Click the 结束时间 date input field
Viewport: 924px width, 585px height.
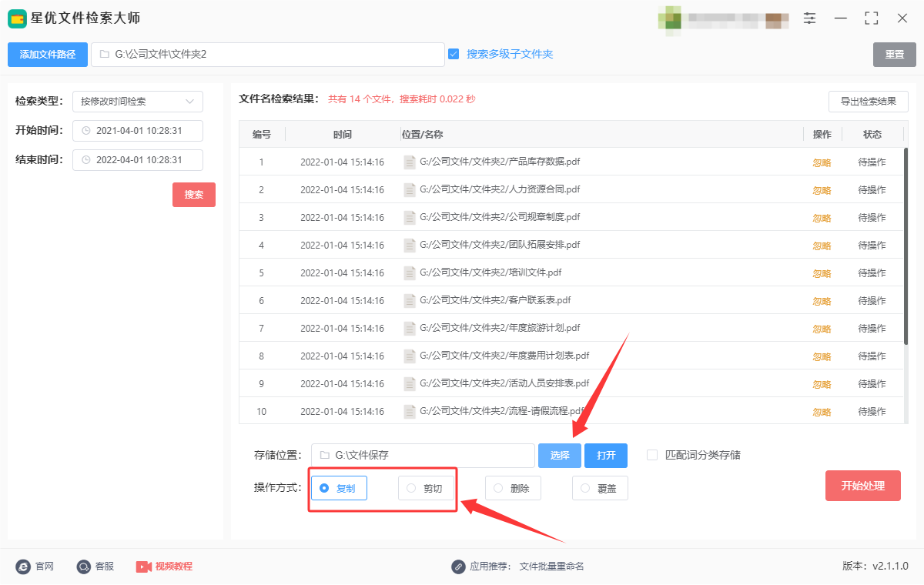(x=138, y=160)
